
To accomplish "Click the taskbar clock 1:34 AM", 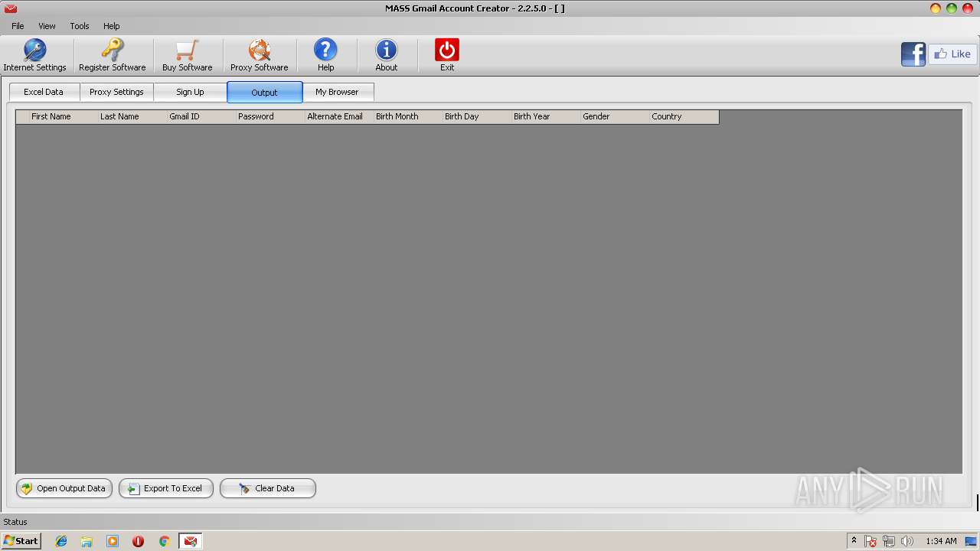I will pyautogui.click(x=941, y=541).
